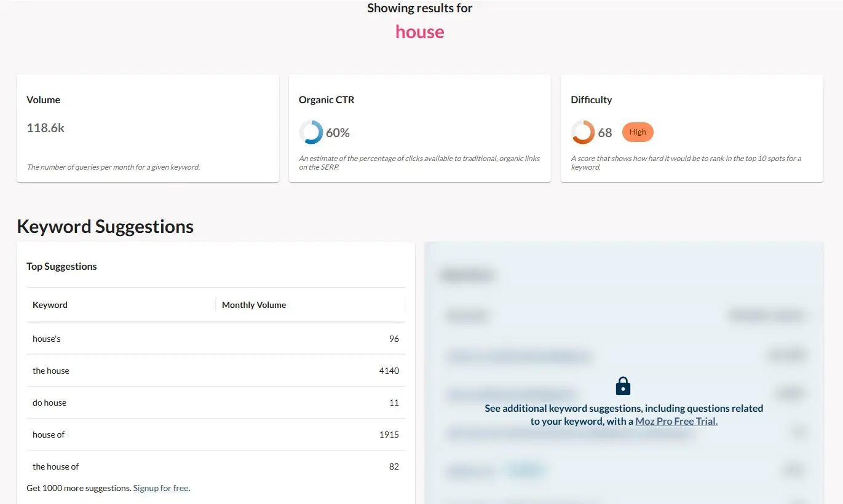Click the pink house keyword heading
This screenshot has height=504, width=843.
click(x=419, y=31)
